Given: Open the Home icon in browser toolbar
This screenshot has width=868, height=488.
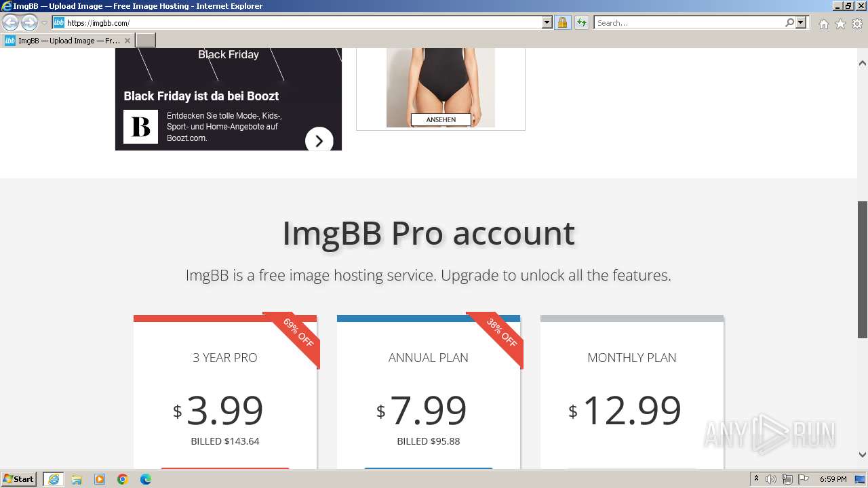Looking at the screenshot, I should (x=823, y=24).
